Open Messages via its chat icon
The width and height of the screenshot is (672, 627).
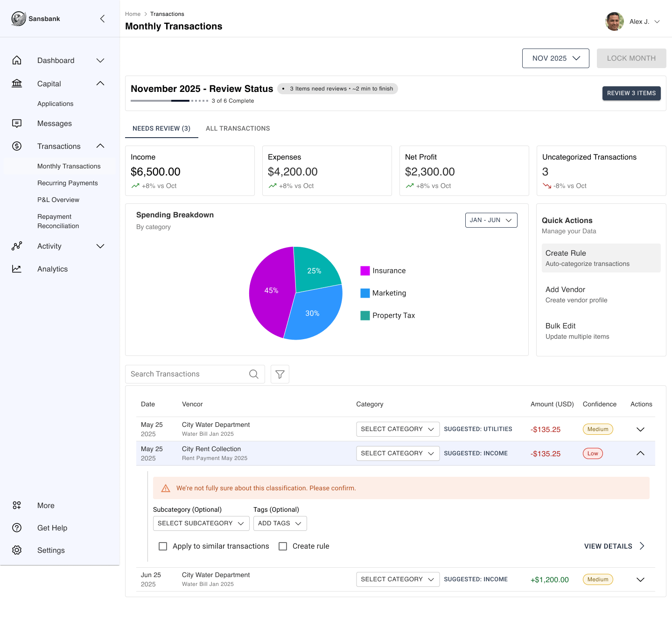click(x=17, y=124)
